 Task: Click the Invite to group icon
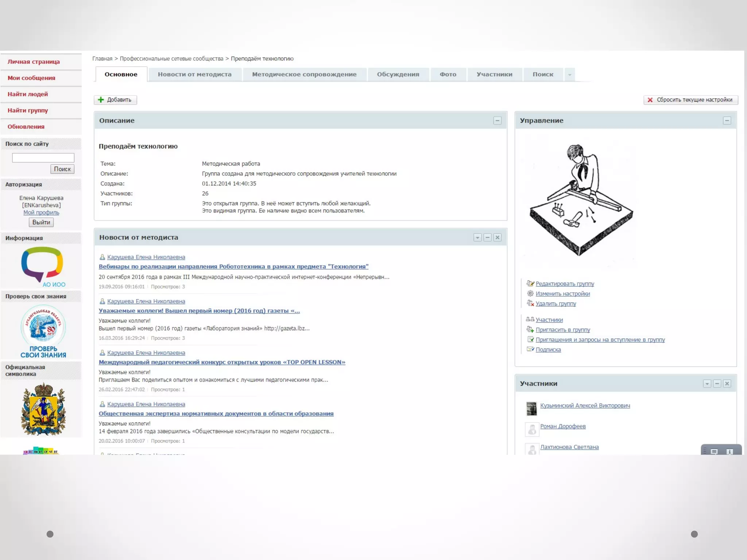(530, 330)
